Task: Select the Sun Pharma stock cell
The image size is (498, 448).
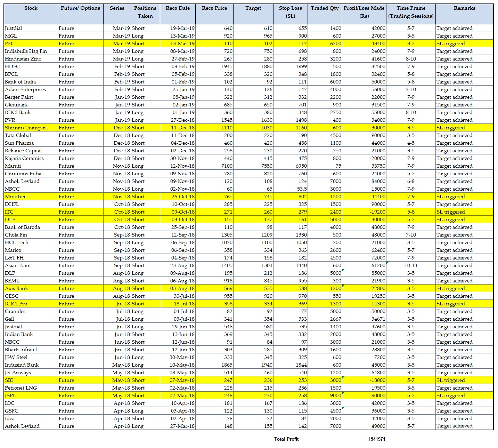Action: coord(31,143)
